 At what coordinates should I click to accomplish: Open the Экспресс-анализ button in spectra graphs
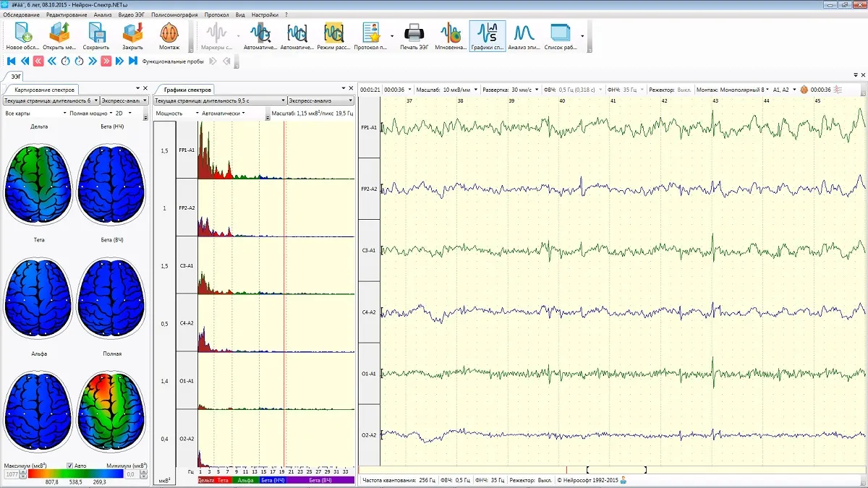(x=320, y=100)
